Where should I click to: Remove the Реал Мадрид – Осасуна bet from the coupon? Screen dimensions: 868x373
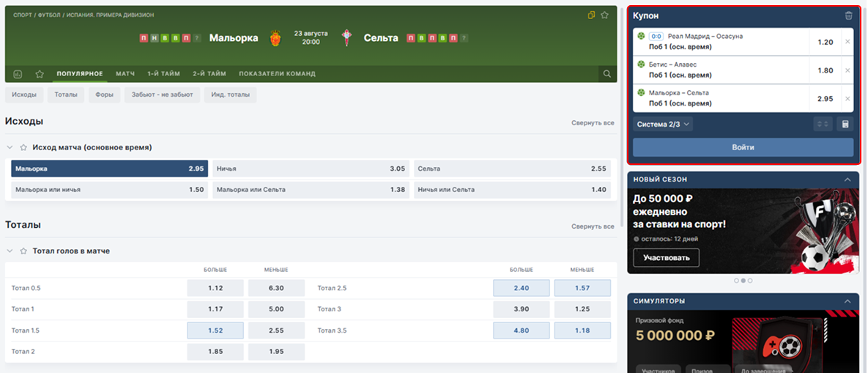[847, 42]
